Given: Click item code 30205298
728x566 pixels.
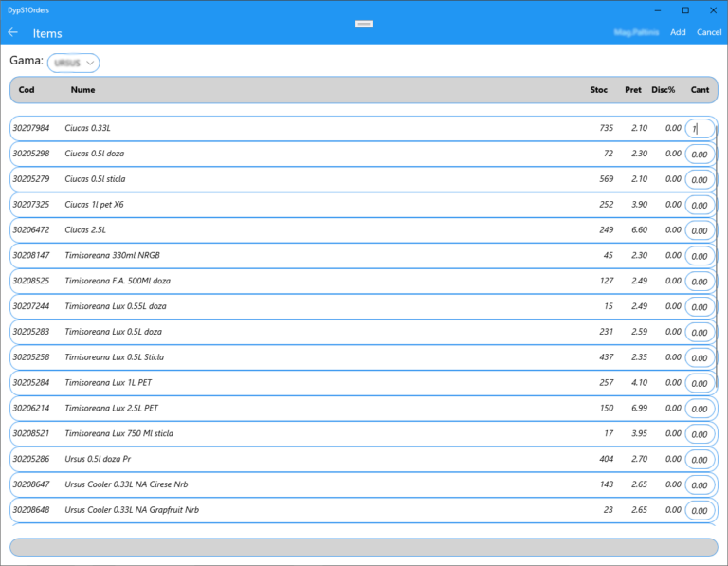Looking at the screenshot, I should pyautogui.click(x=31, y=154).
